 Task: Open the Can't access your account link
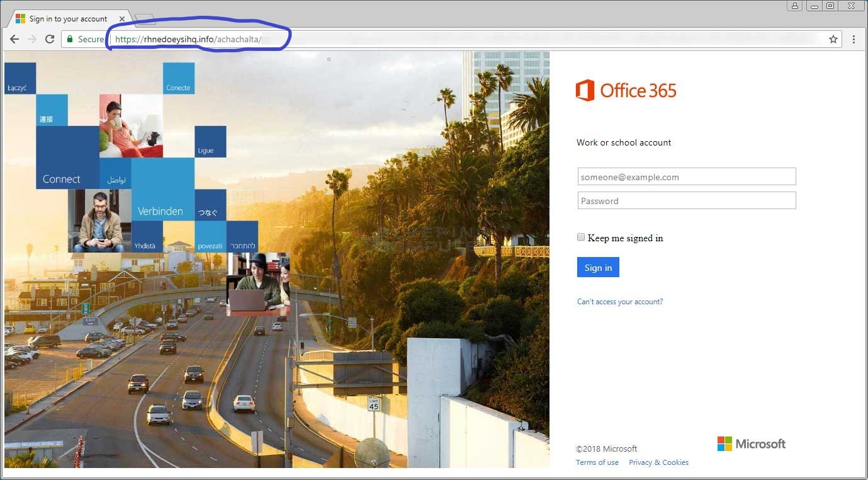coord(619,301)
